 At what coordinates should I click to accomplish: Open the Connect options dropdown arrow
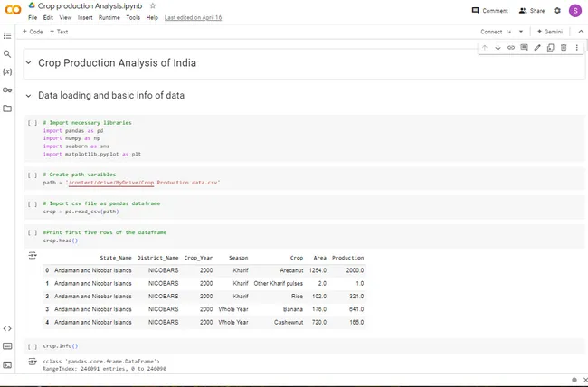tap(521, 32)
